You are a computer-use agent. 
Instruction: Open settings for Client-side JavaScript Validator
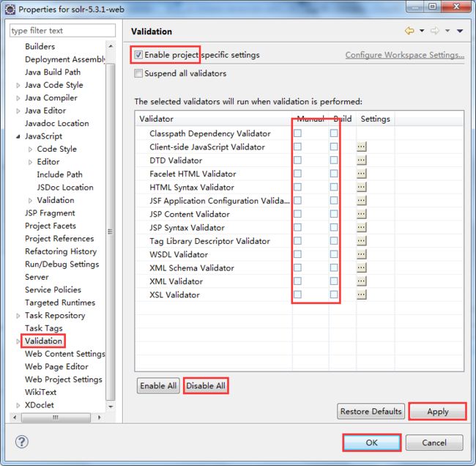click(x=361, y=147)
